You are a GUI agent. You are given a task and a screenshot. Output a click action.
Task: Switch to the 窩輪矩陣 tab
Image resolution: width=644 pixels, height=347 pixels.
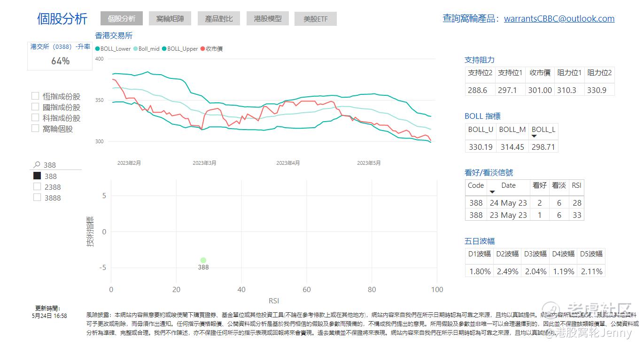[170, 18]
